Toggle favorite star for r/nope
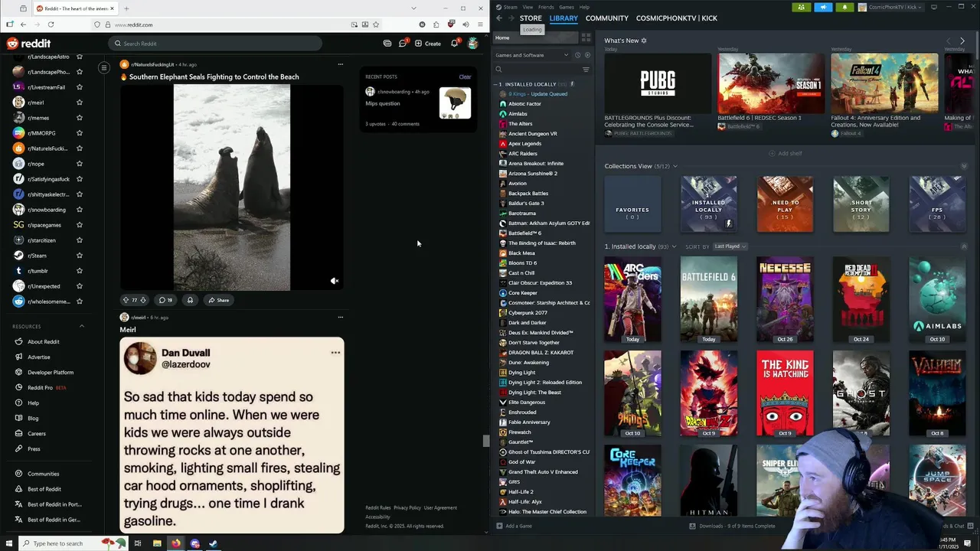Screen dimensions: 980x551 pos(79,164)
